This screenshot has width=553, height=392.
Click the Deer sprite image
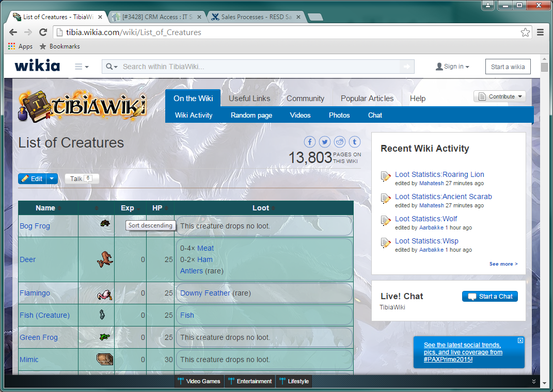click(x=105, y=259)
